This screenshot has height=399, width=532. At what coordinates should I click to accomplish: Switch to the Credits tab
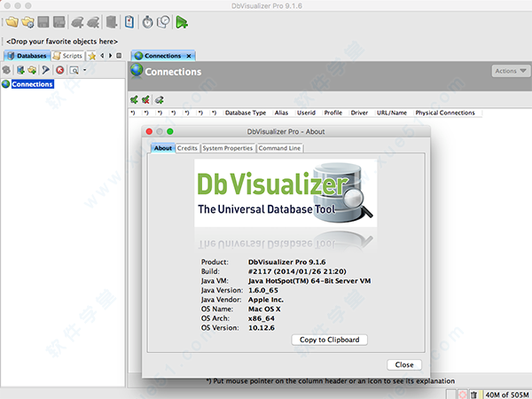[x=187, y=148]
